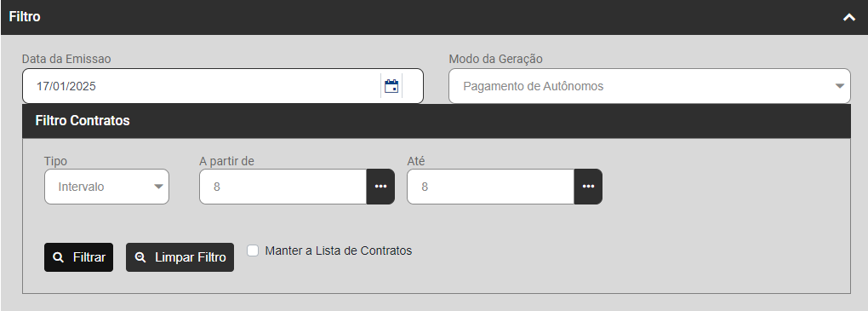Viewport: 868px width, 311px height.
Task: Collapse the Filtro panel with the chevron
Action: click(848, 17)
